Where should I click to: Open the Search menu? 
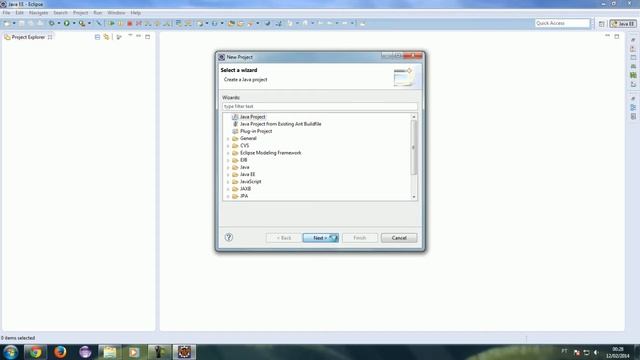pos(60,13)
